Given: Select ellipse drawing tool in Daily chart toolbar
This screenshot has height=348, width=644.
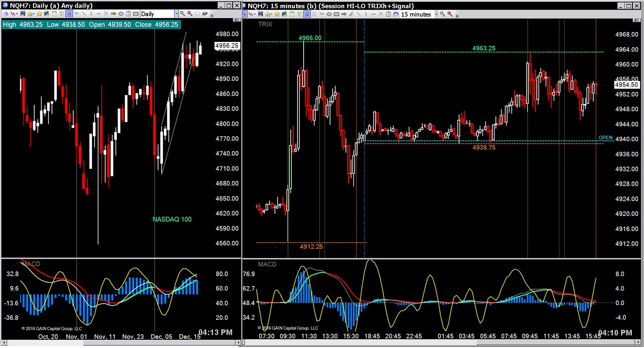Looking at the screenshot, I should 121,14.
